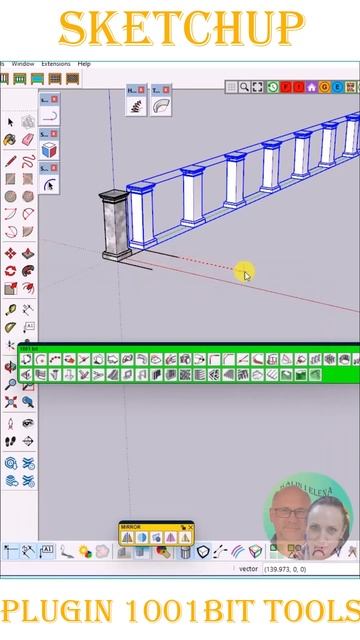
Task: Open the Window menu
Action: (x=23, y=64)
